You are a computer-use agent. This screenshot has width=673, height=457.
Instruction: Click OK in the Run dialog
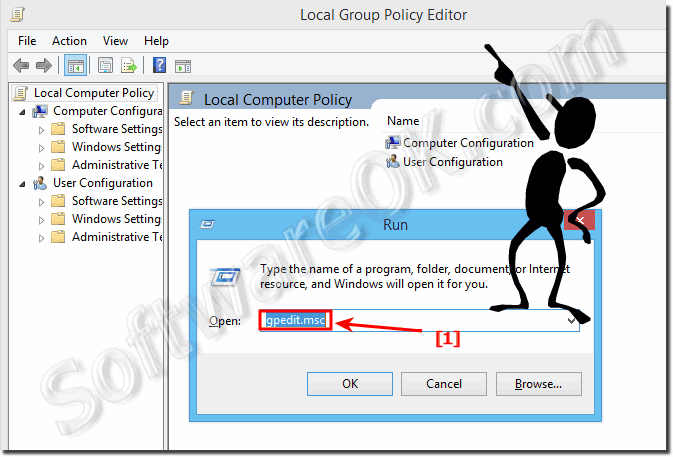point(350,384)
